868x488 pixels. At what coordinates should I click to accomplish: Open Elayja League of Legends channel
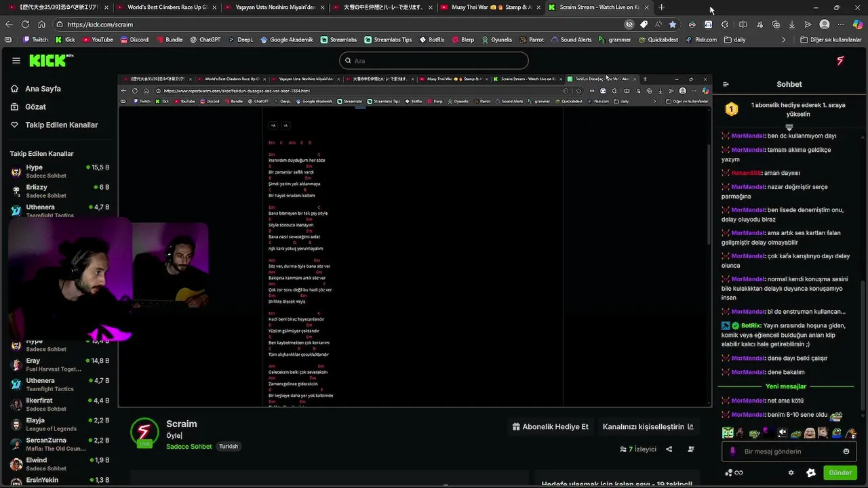(60, 424)
